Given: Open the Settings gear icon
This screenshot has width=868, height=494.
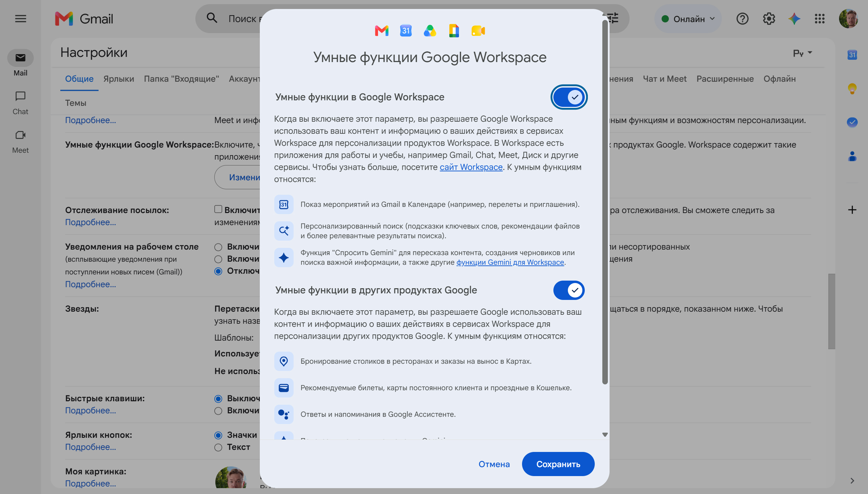Looking at the screenshot, I should (768, 19).
